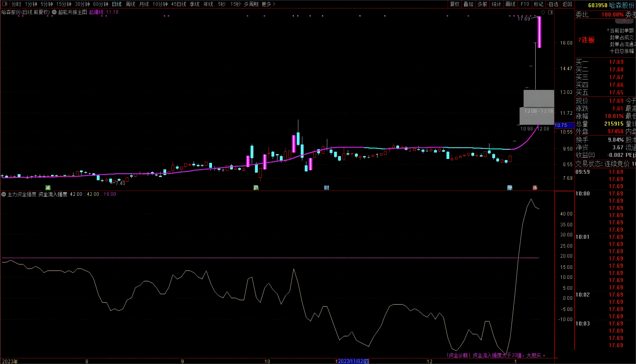Image resolution: width=636 pixels, height=364 pixels.
Task: Toggle 主力资金强度 indicator circle button
Action: (x=4, y=194)
